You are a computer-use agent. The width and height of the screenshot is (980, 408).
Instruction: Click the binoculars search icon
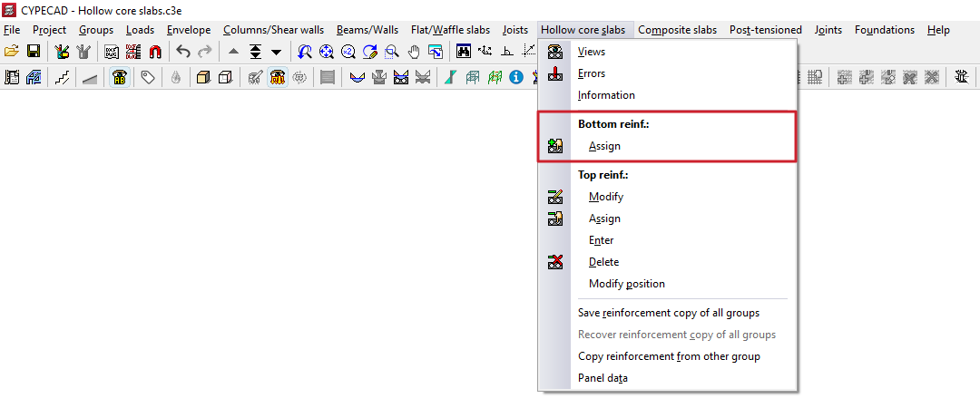tap(464, 52)
